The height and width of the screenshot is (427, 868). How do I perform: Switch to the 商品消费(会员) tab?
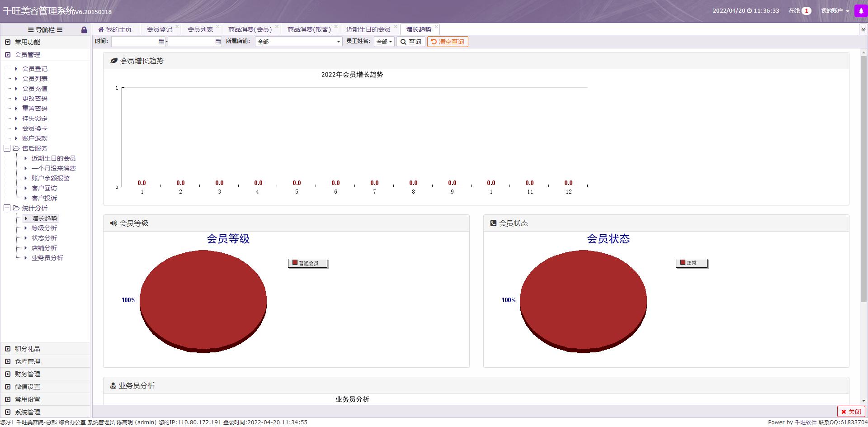250,29
